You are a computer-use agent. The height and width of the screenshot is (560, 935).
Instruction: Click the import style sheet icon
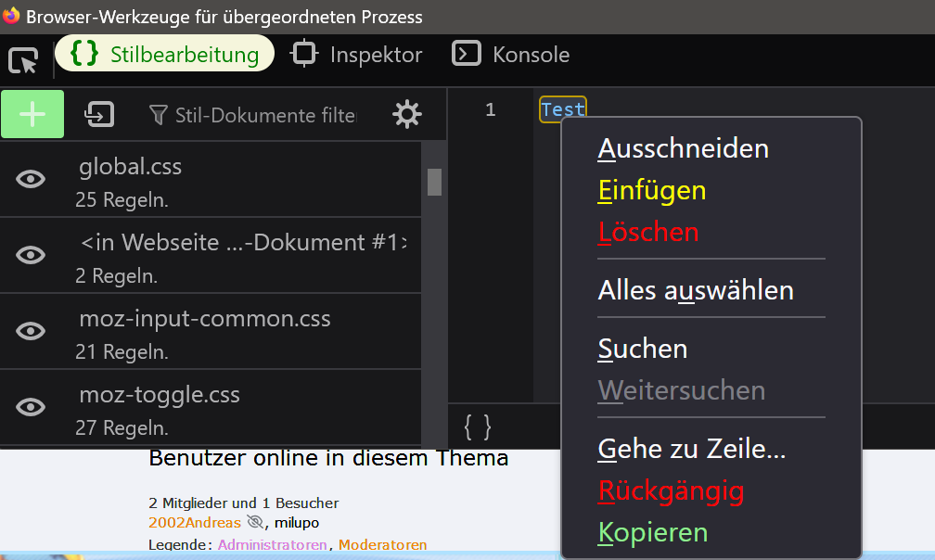coord(99,115)
